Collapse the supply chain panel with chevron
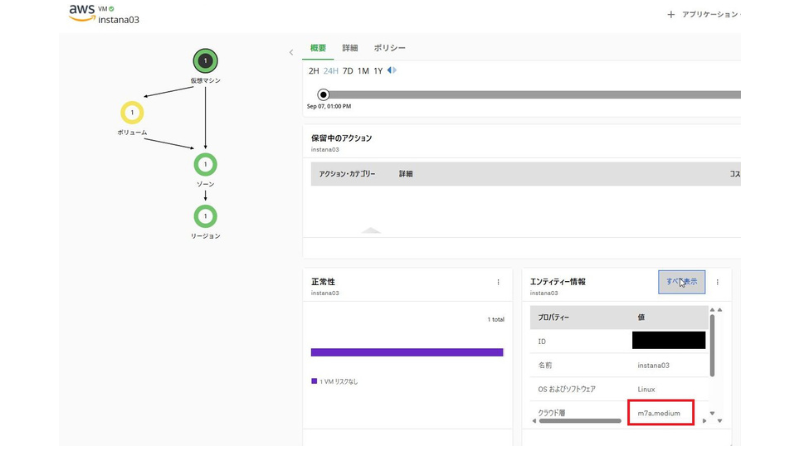Image resolution: width=800 pixels, height=450 pixels. [291, 52]
